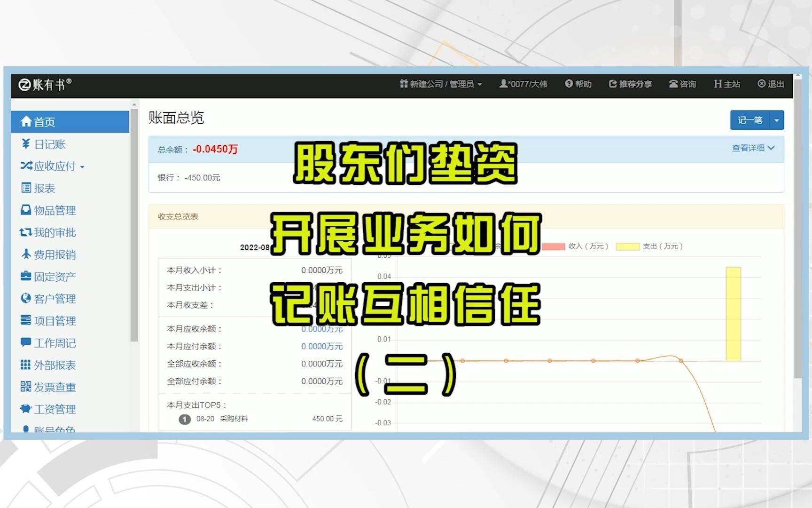
Task: Click the 发票查重 QR code icon
Action: [26, 387]
